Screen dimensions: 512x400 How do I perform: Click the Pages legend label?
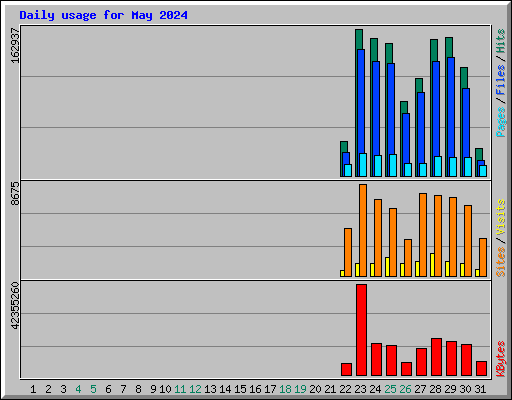[500, 122]
